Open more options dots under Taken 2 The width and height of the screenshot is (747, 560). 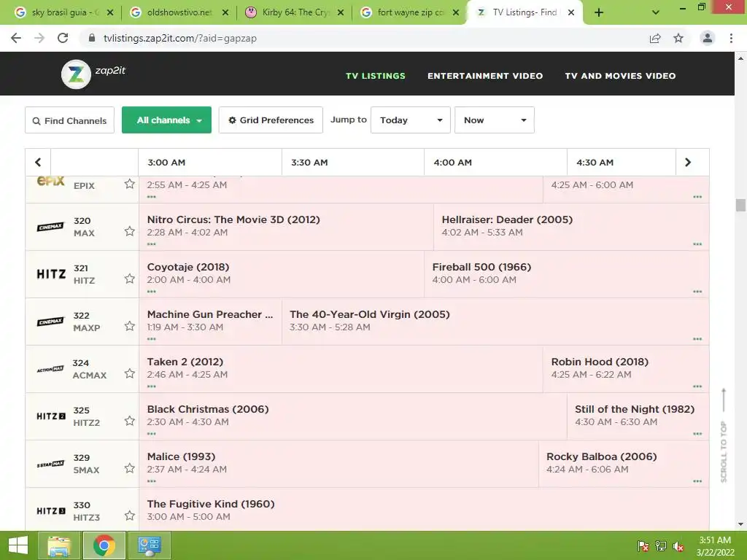coord(152,386)
